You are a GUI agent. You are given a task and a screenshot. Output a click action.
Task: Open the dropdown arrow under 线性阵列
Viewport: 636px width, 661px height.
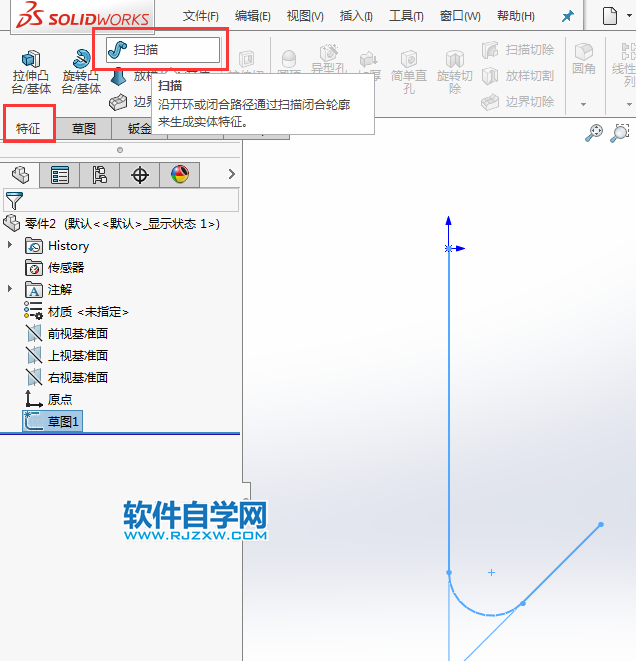point(629,104)
